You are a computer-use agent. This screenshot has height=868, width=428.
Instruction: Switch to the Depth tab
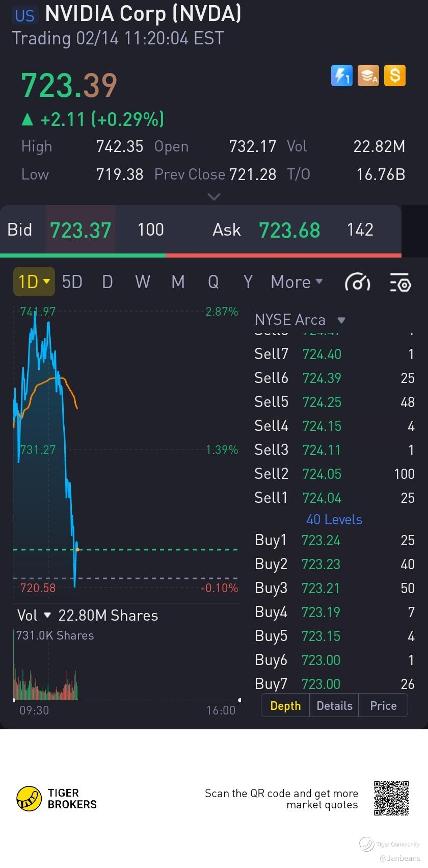[x=285, y=706]
